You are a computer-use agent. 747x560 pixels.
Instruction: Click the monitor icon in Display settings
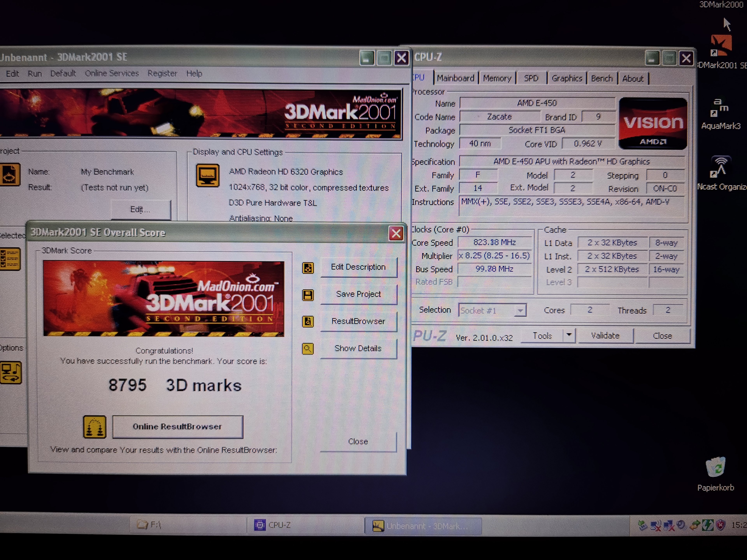pyautogui.click(x=208, y=175)
